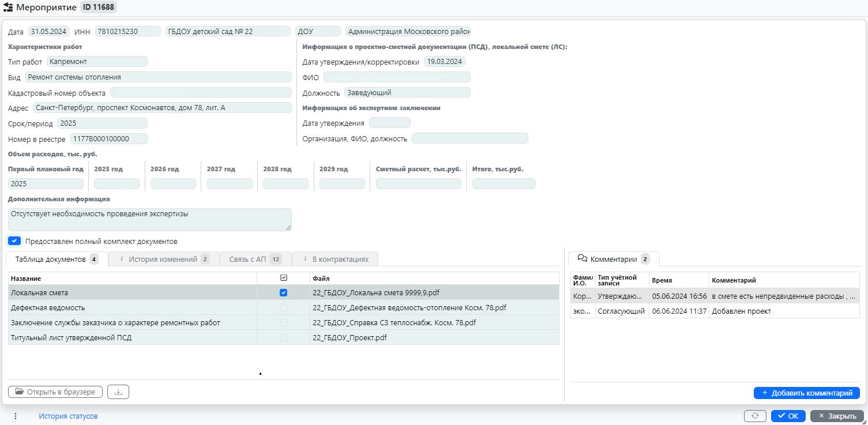Click the speech bubbles icon on the Комментарии tab
This screenshot has width=868, height=425.
tap(582, 259)
